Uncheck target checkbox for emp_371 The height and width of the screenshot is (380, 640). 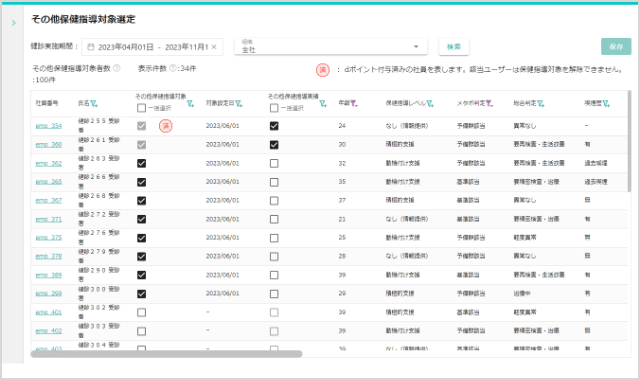click(141, 219)
